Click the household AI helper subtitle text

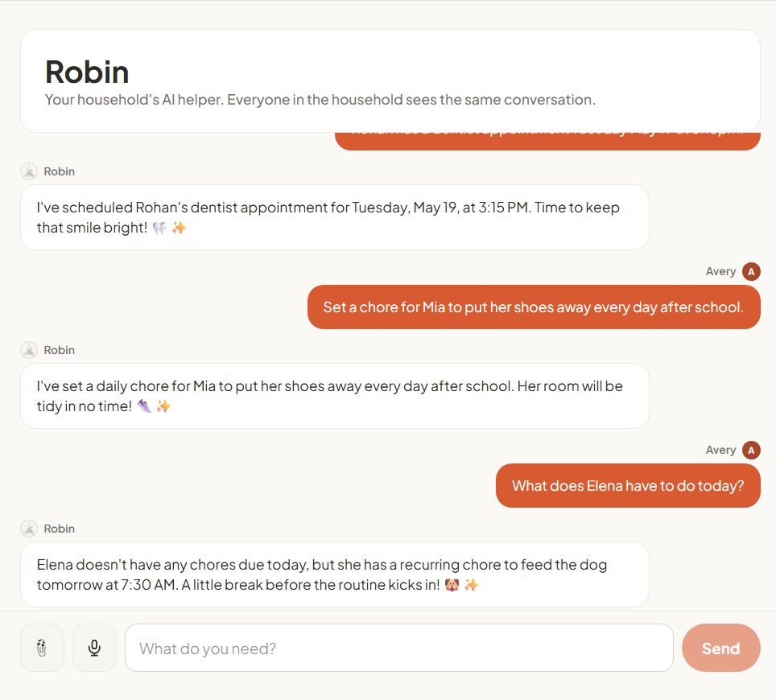tap(320, 100)
